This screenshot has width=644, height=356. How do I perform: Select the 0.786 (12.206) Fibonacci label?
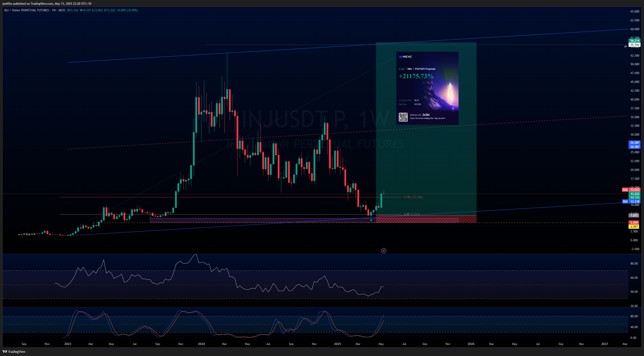[413, 197]
